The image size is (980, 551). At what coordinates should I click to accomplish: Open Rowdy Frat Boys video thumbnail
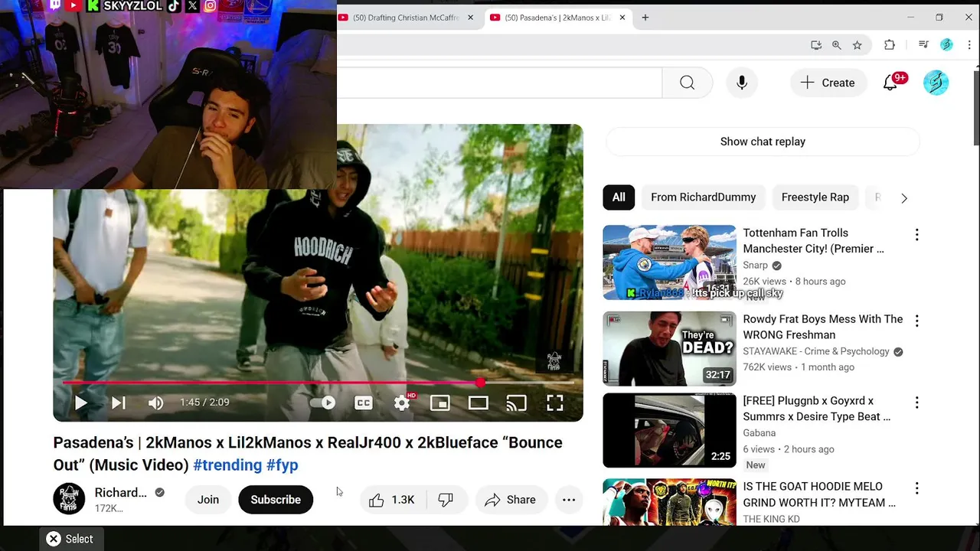[669, 348]
